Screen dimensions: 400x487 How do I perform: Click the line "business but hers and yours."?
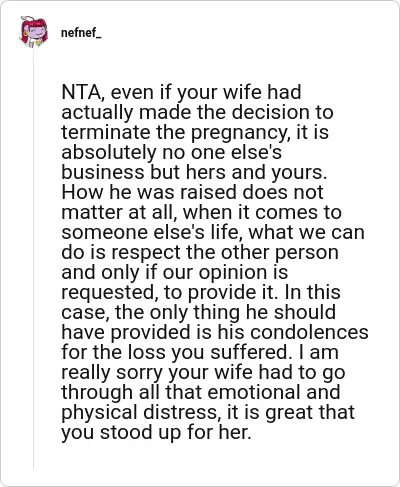(194, 172)
